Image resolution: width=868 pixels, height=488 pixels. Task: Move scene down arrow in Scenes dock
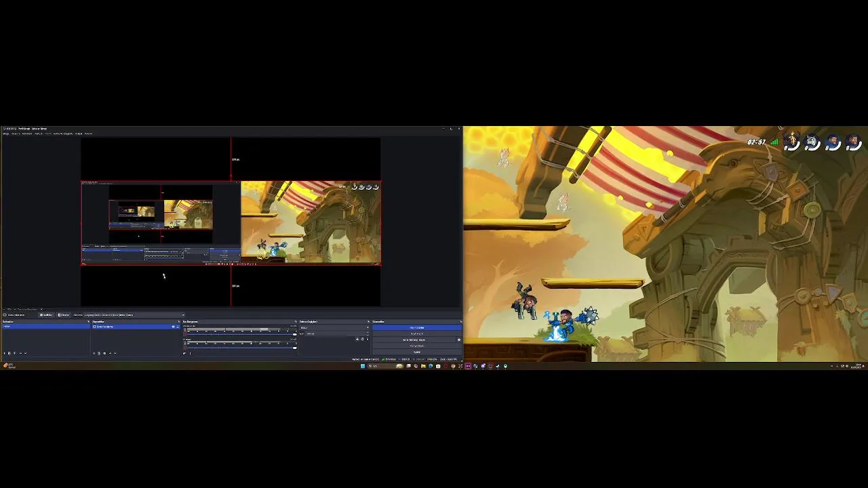point(26,353)
